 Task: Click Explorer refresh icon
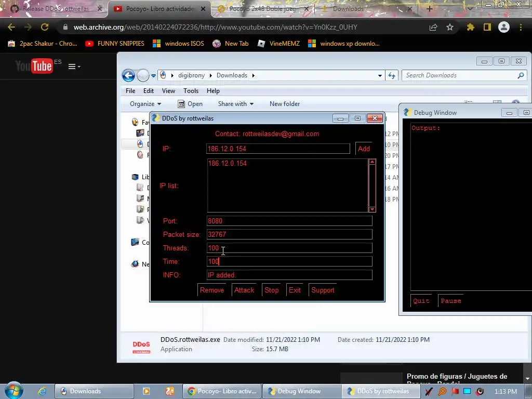392,75
